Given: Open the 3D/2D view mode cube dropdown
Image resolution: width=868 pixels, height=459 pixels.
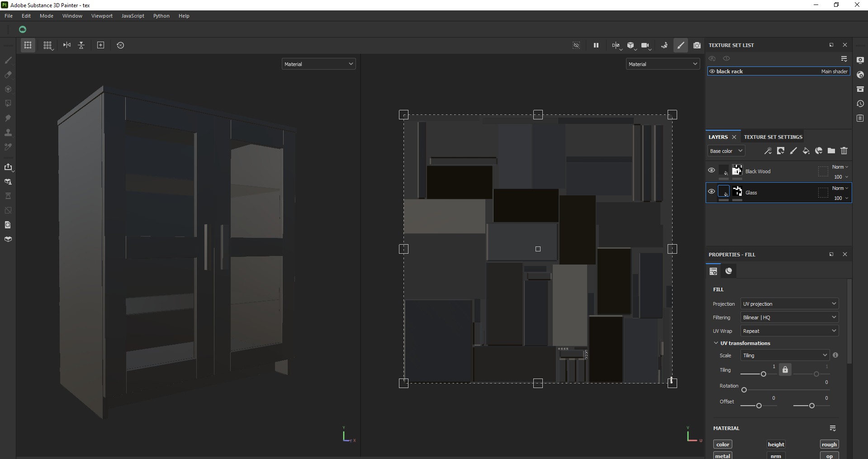Looking at the screenshot, I should coord(631,45).
